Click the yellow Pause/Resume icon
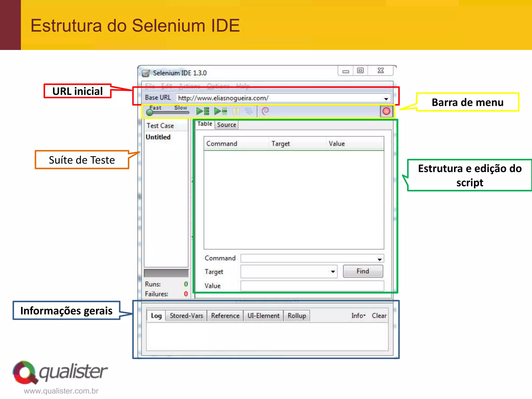This screenshot has width=532, height=399. pyautogui.click(x=236, y=111)
